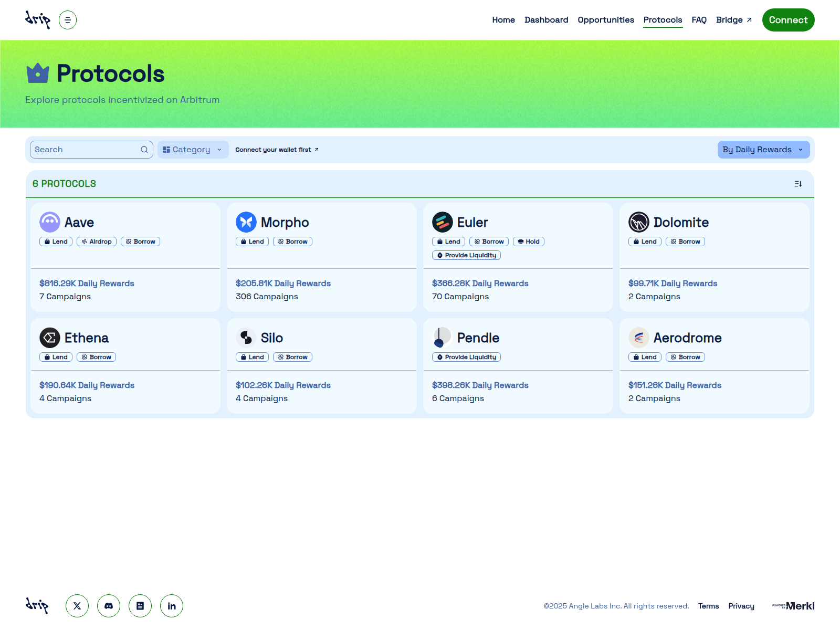The width and height of the screenshot is (840, 630).
Task: Toggle the Lend filter tag on Aave
Action: (x=56, y=241)
